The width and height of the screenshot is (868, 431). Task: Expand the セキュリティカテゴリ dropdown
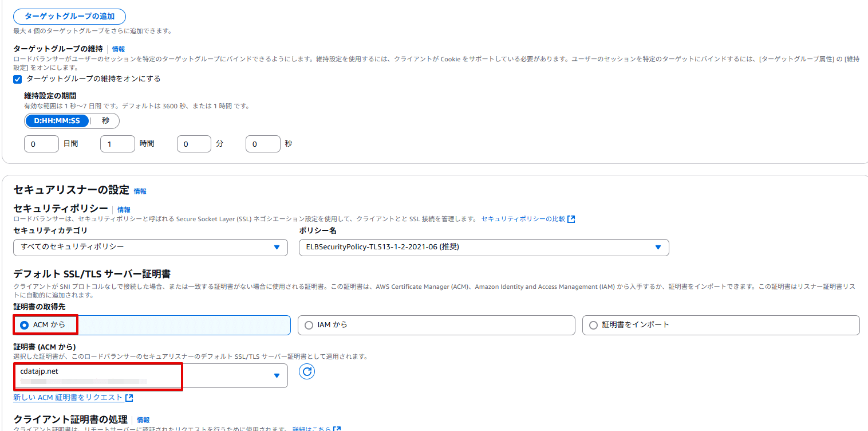(151, 247)
